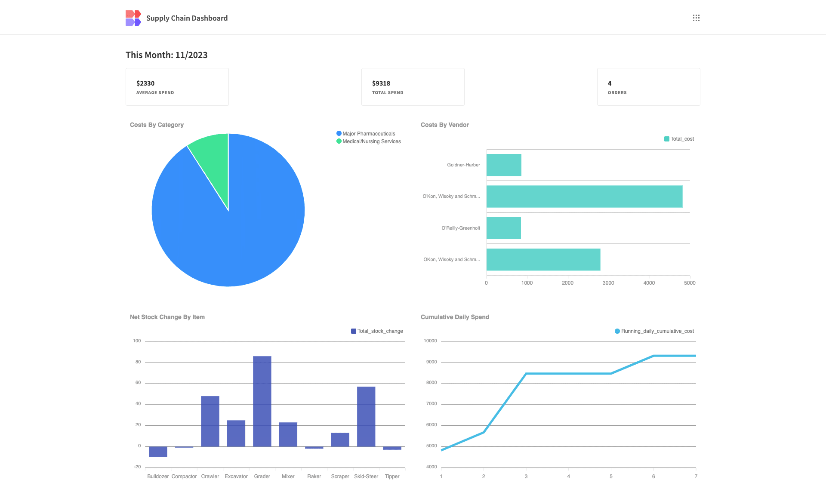The height and width of the screenshot is (504, 826).
Task: Select the Average Spend card
Action: [177, 87]
